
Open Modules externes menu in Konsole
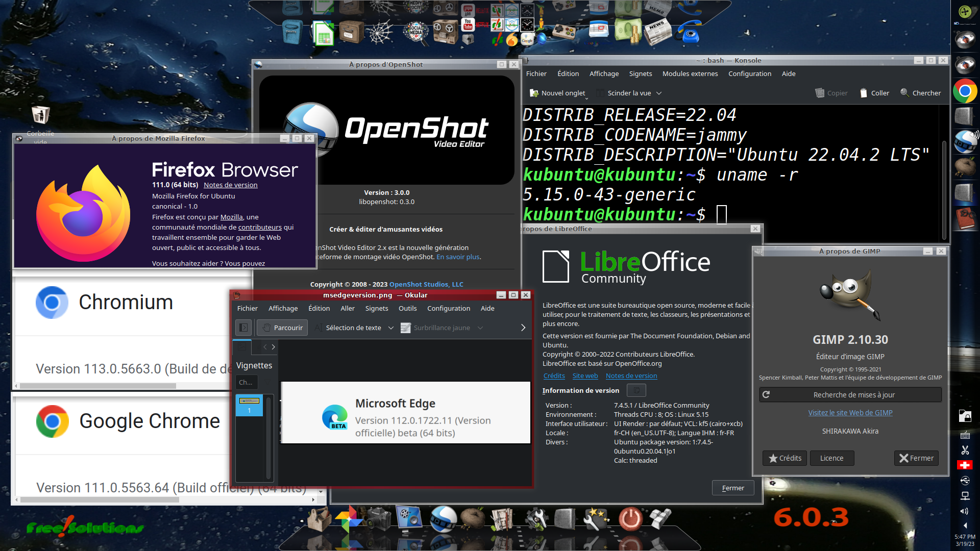[x=690, y=73]
